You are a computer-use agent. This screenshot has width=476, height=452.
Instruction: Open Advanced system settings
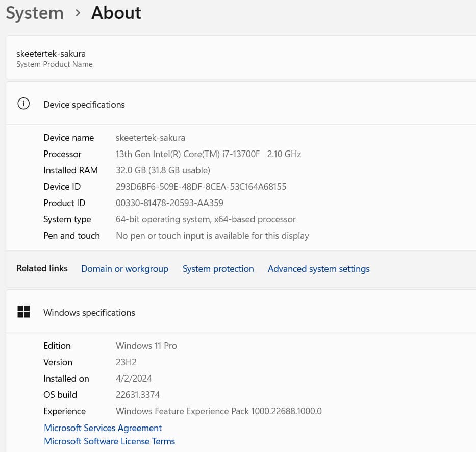pos(318,269)
